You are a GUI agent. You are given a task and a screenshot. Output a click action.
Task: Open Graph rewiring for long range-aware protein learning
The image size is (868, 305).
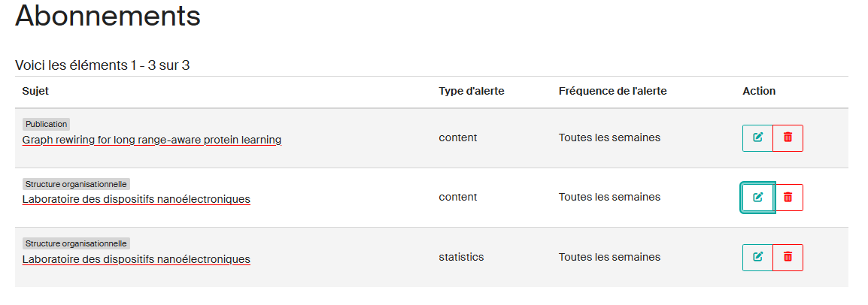coord(151,140)
